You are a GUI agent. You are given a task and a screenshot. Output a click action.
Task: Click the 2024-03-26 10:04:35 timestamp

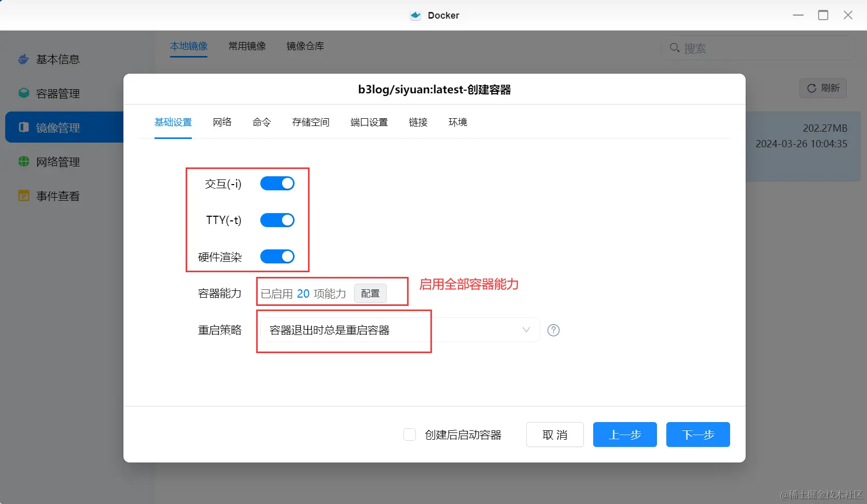click(x=802, y=144)
